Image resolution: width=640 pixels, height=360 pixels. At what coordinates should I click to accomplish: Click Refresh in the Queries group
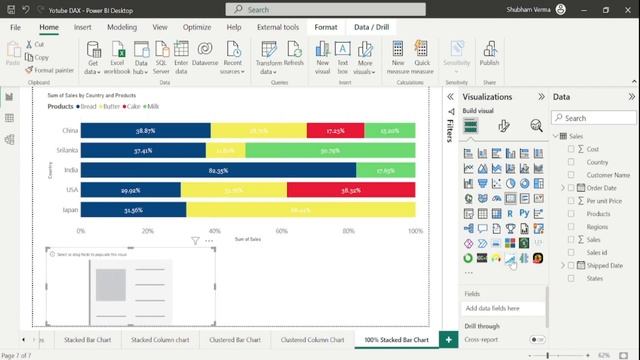tap(293, 54)
